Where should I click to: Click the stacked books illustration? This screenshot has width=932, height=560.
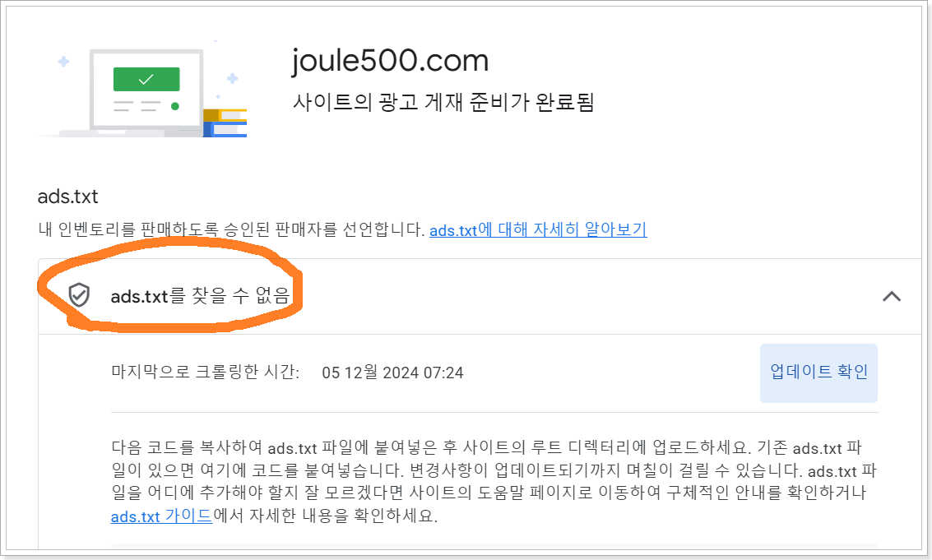[225, 123]
